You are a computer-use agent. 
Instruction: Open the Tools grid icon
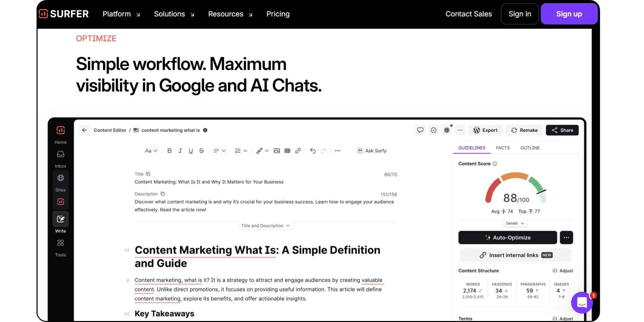(60, 243)
